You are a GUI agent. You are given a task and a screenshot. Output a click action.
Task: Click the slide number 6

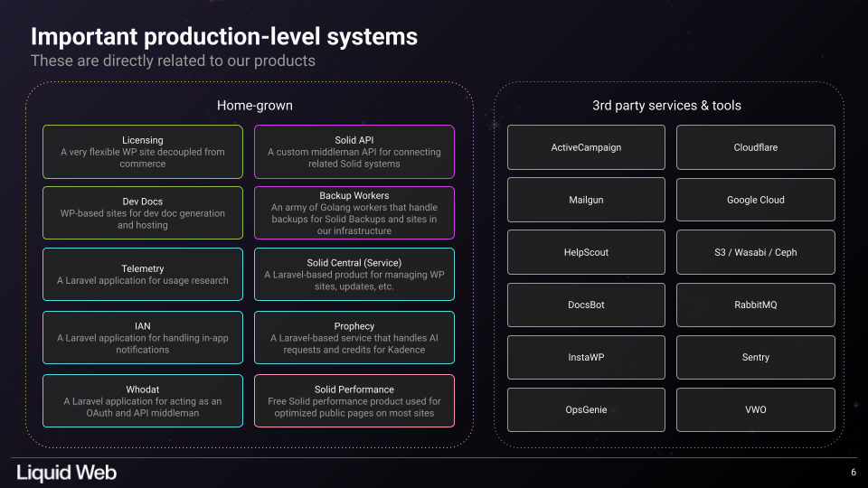[x=854, y=473]
